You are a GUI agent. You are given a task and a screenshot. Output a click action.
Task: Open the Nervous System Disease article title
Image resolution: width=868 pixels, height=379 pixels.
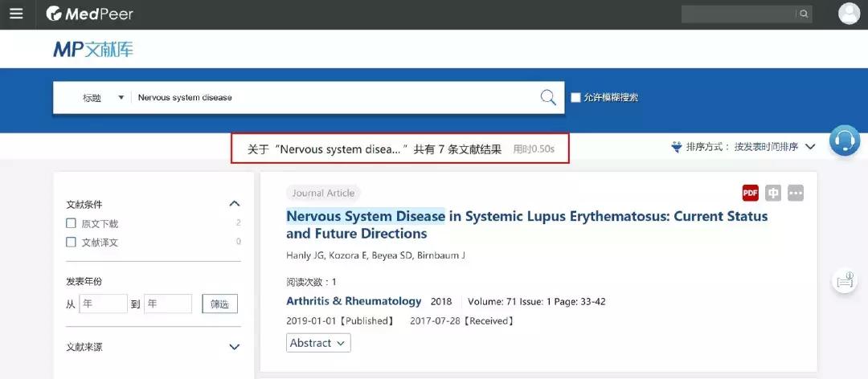[x=526, y=225]
